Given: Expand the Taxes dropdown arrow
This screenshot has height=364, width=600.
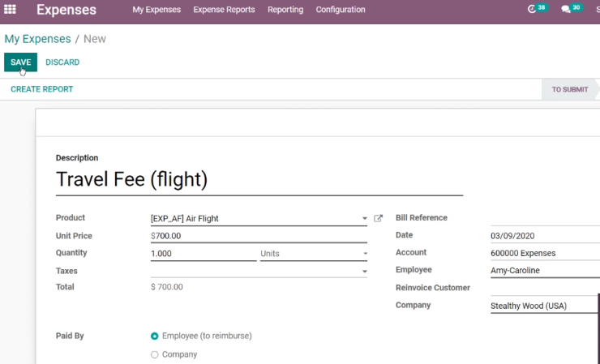Looking at the screenshot, I should click(365, 272).
